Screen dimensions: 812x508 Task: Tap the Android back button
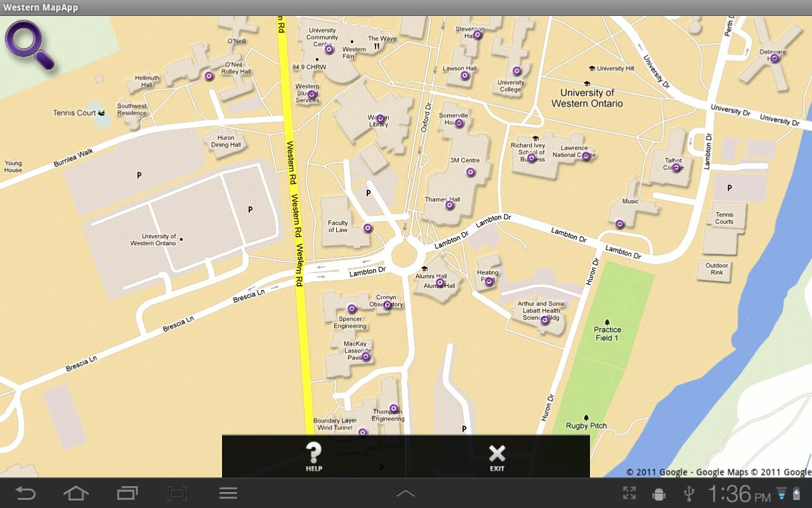[25, 493]
